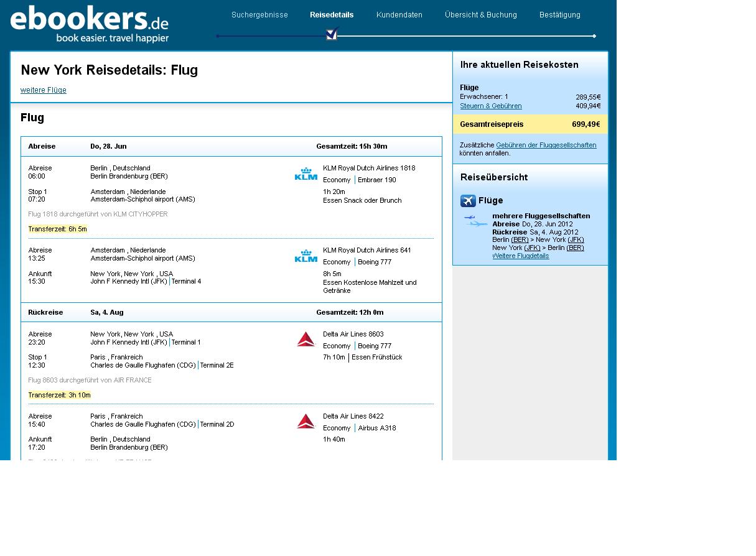Click the taxes amount 409,94€
The width and height of the screenshot is (756, 556).
coord(588,106)
